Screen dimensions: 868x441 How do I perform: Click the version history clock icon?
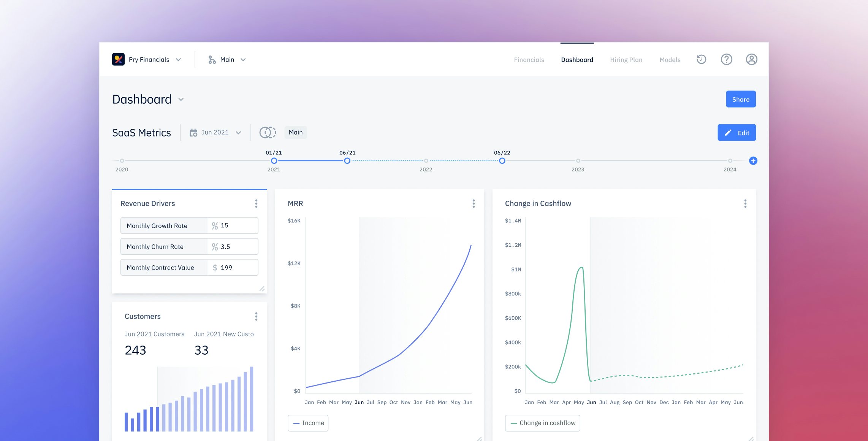click(701, 59)
